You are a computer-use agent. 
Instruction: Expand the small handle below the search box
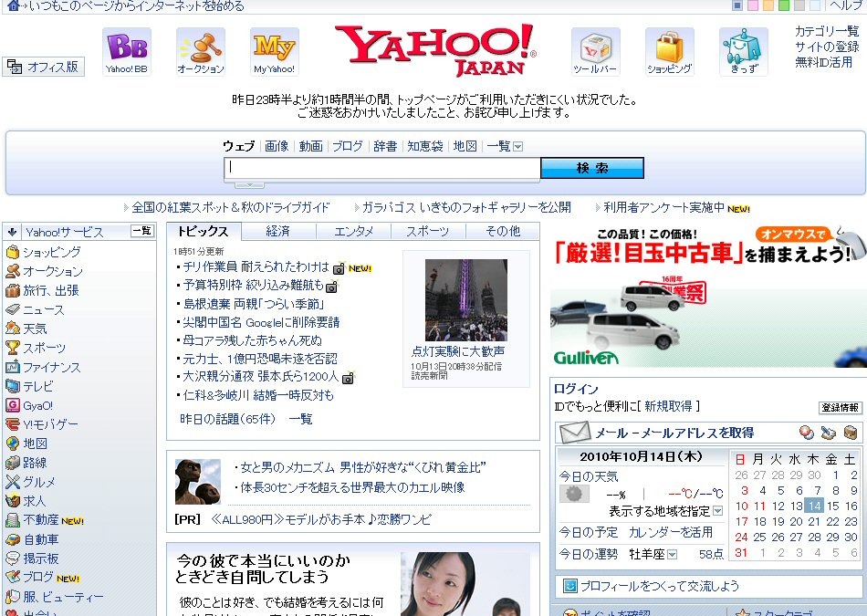pos(250,184)
